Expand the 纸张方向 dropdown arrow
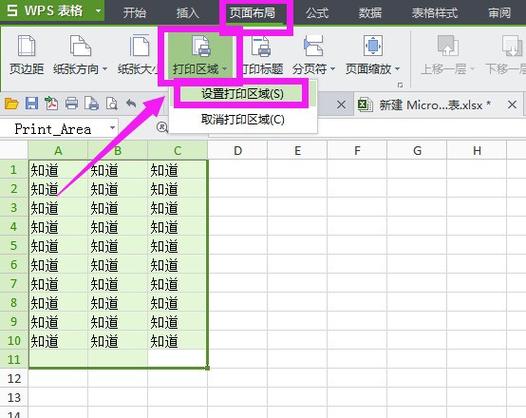The image size is (526, 418). click(105, 69)
